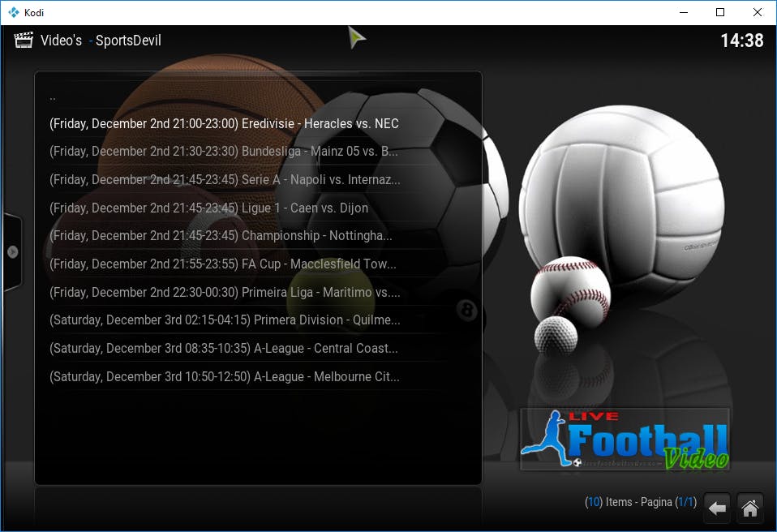
Task: Maximize the Kodi window
Action: 720,12
